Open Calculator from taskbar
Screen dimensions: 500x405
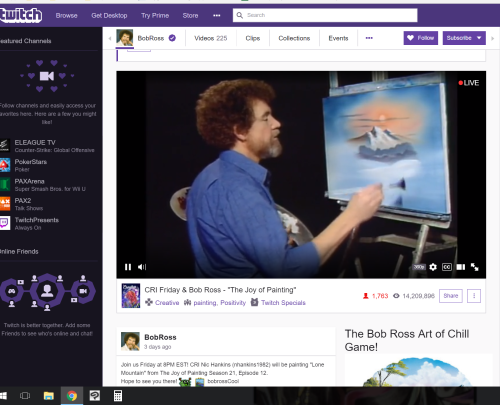118,396
